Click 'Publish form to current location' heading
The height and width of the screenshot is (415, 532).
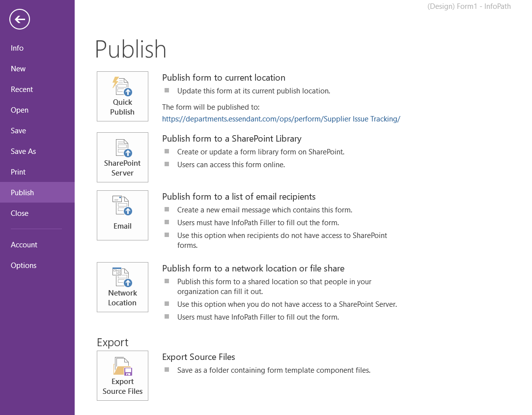224,78
